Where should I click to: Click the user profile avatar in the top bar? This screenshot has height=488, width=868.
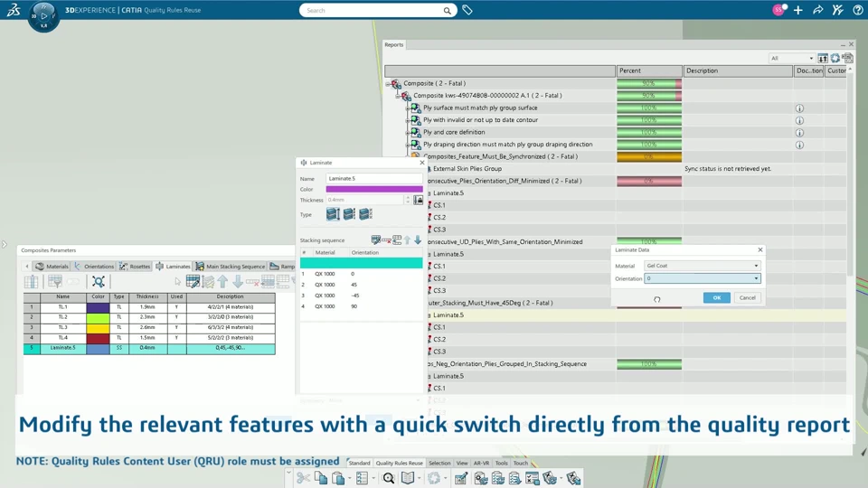(778, 10)
